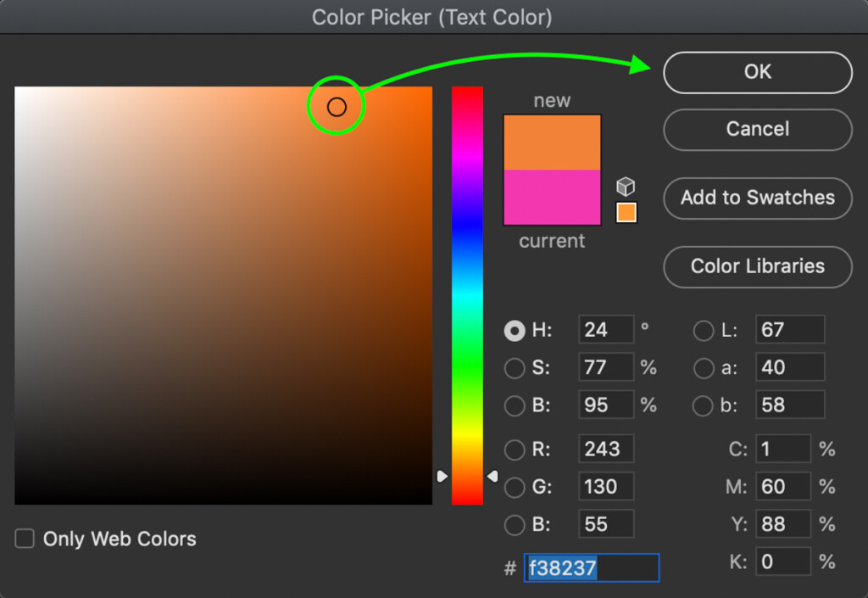The image size is (868, 598).
Task: Select the G green radio button
Action: pyautogui.click(x=515, y=487)
